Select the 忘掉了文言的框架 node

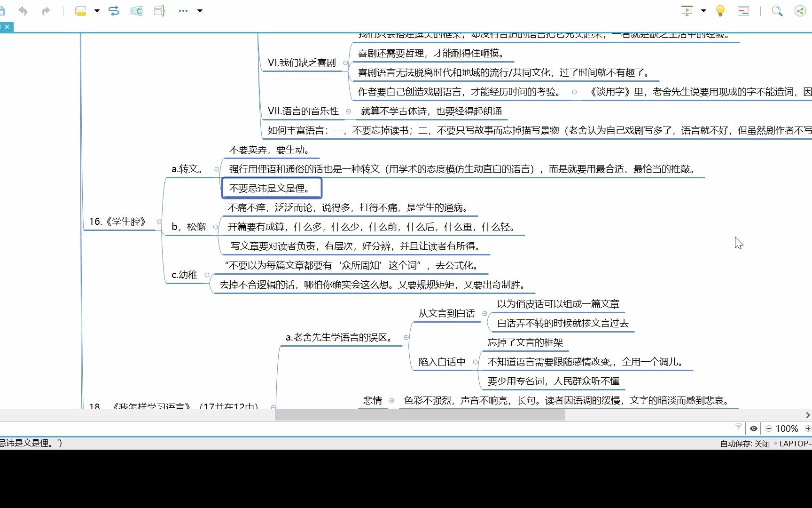[x=525, y=342]
